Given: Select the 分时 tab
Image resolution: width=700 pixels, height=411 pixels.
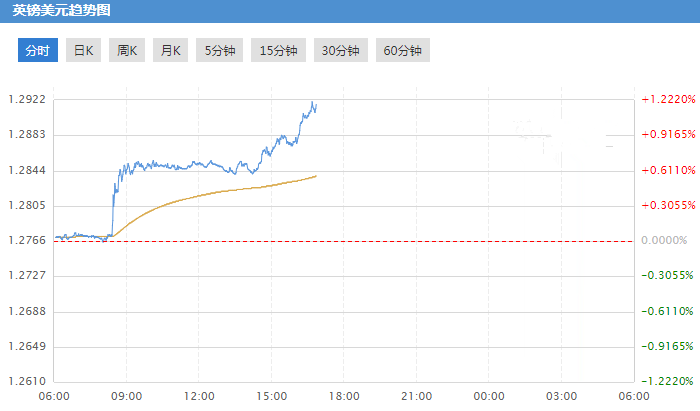Looking at the screenshot, I should (x=37, y=51).
